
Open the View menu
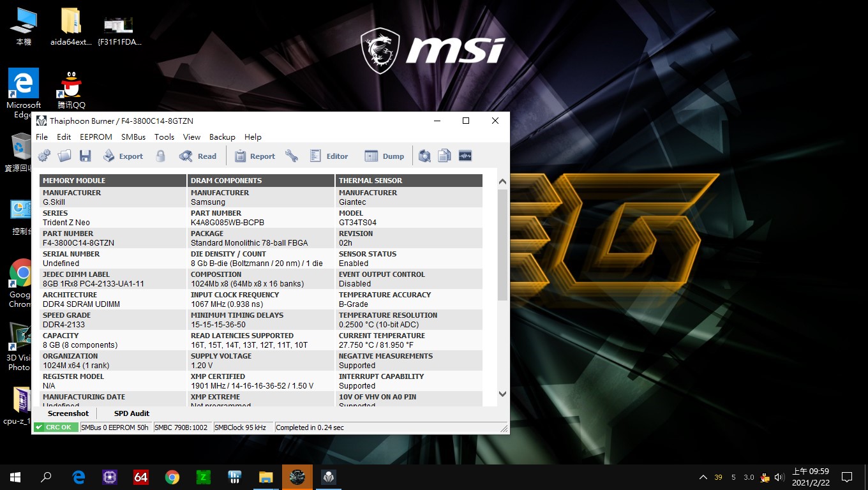coord(191,137)
